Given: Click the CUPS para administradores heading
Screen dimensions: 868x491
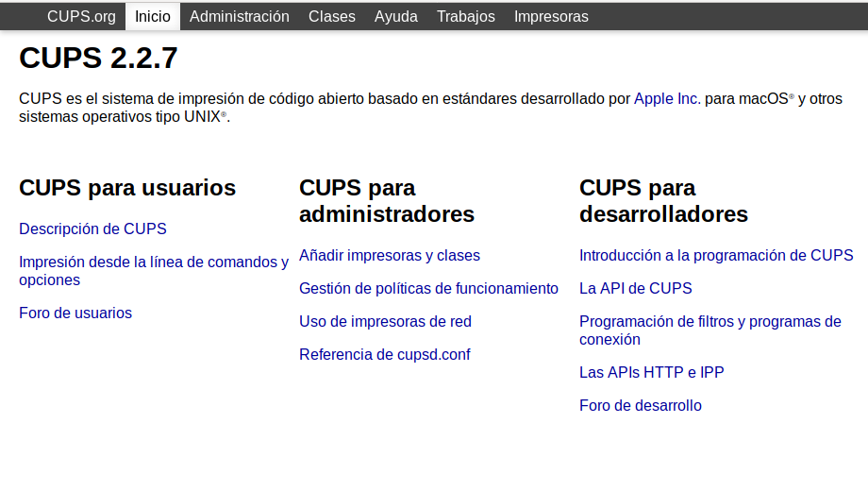Looking at the screenshot, I should (387, 201).
